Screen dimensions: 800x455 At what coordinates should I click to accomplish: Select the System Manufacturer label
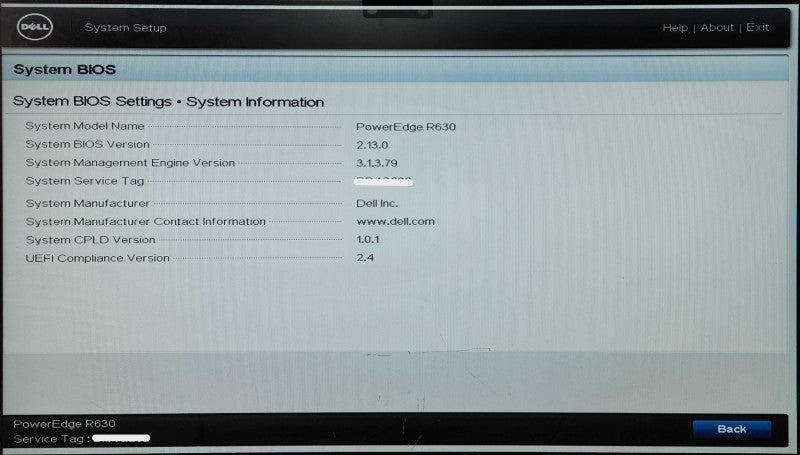pos(88,203)
